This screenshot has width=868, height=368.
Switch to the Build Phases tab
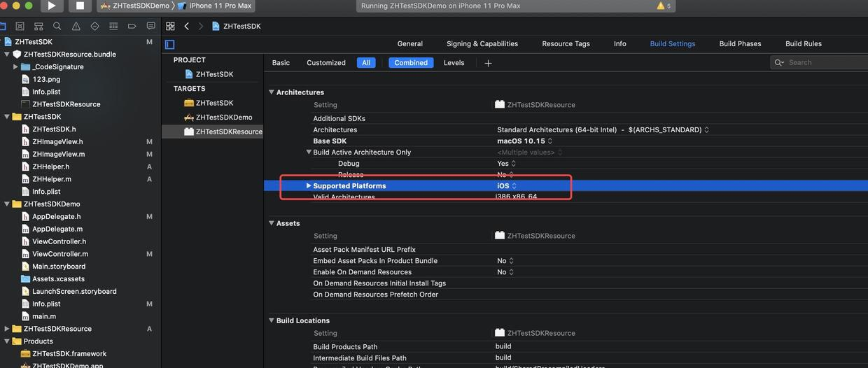(x=740, y=43)
